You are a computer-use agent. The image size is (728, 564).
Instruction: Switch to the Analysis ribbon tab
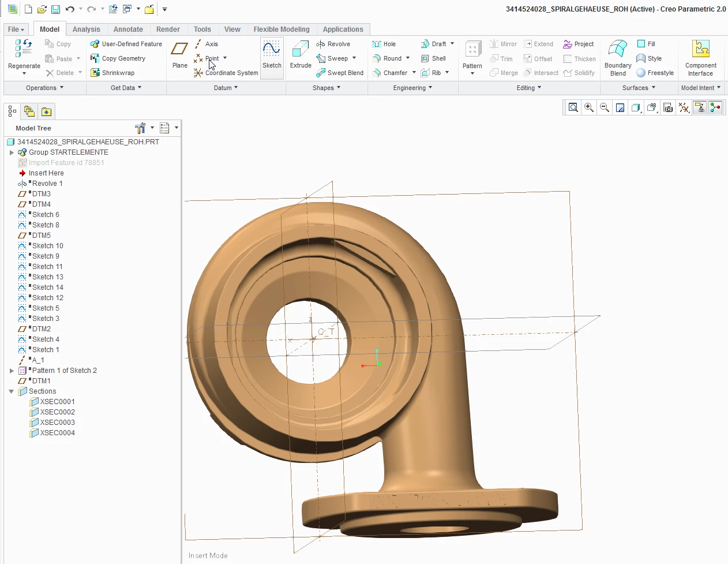click(x=86, y=29)
